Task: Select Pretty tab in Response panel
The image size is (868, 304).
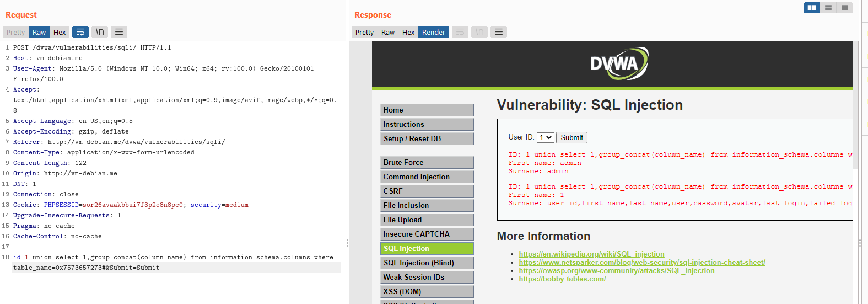Action: [x=364, y=32]
